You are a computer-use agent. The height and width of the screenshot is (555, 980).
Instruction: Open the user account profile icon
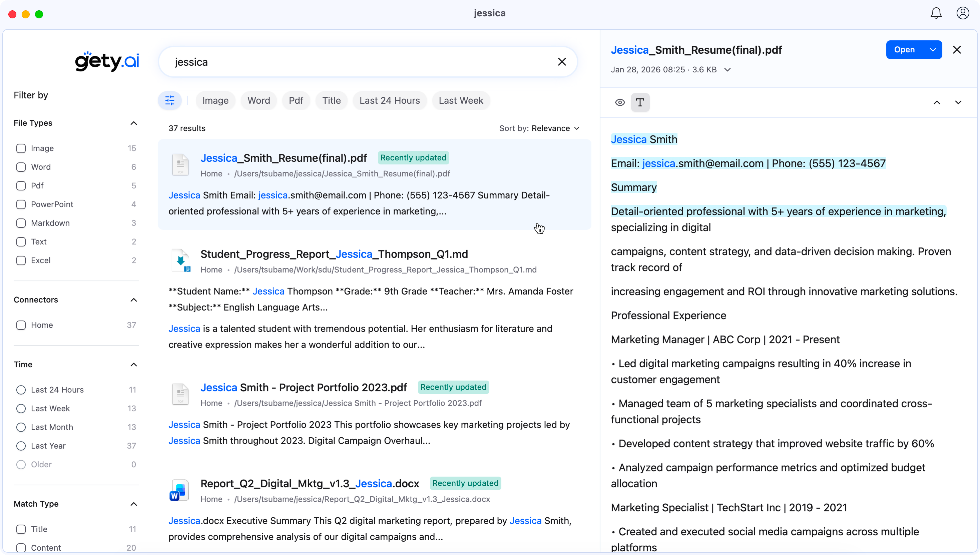[962, 13]
